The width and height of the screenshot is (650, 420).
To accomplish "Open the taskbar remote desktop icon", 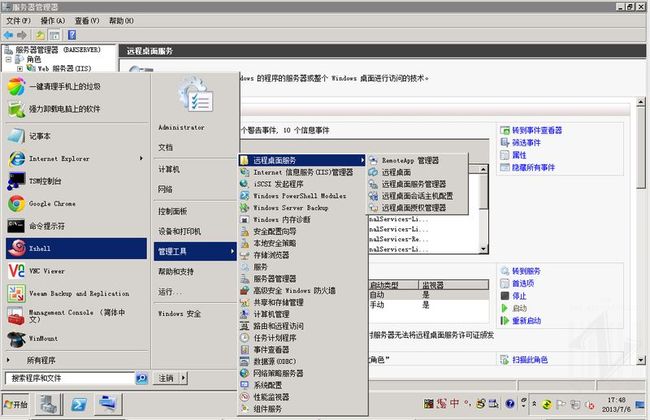I will pos(108,404).
